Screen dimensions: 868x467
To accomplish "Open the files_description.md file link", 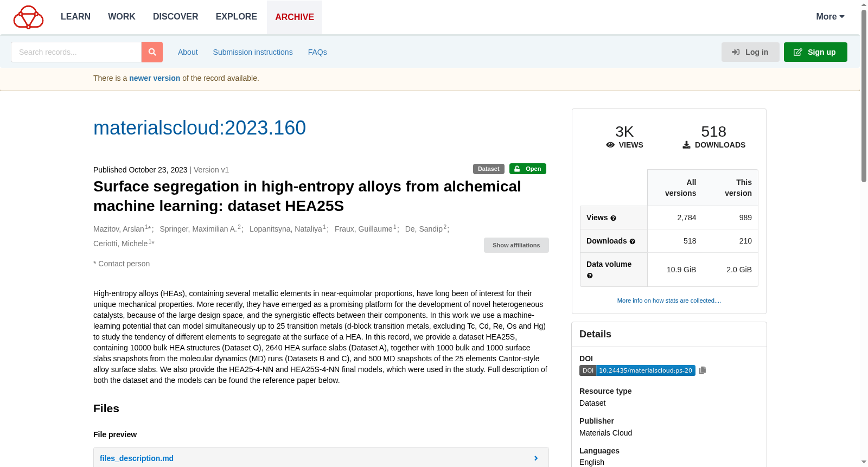I will pos(137,458).
